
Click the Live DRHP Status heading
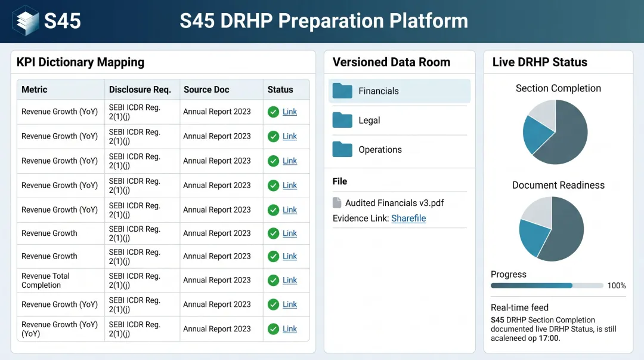(x=540, y=62)
